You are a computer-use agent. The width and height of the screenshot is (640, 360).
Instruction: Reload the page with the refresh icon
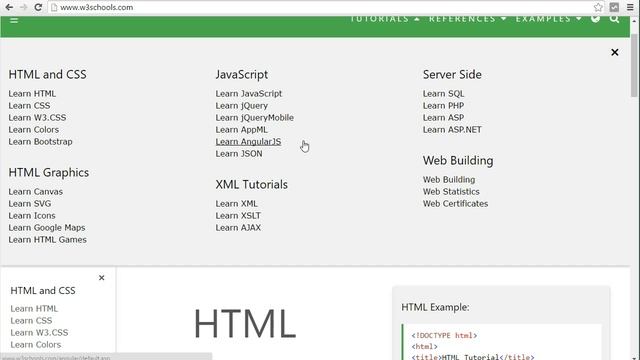38,7
